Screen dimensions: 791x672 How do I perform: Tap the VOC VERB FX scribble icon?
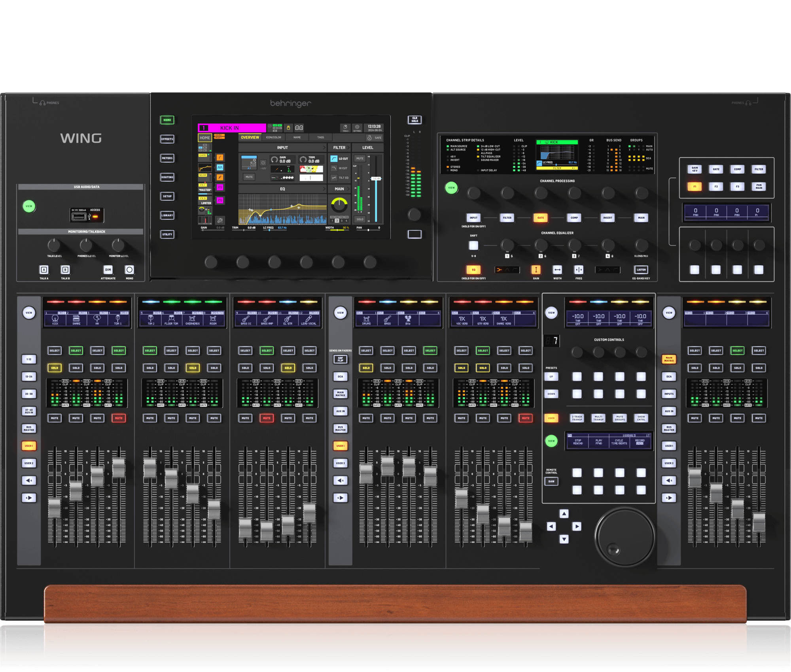pos(462,319)
